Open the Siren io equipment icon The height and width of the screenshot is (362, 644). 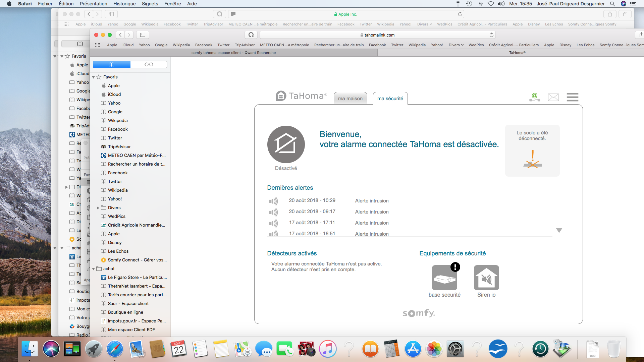click(486, 278)
